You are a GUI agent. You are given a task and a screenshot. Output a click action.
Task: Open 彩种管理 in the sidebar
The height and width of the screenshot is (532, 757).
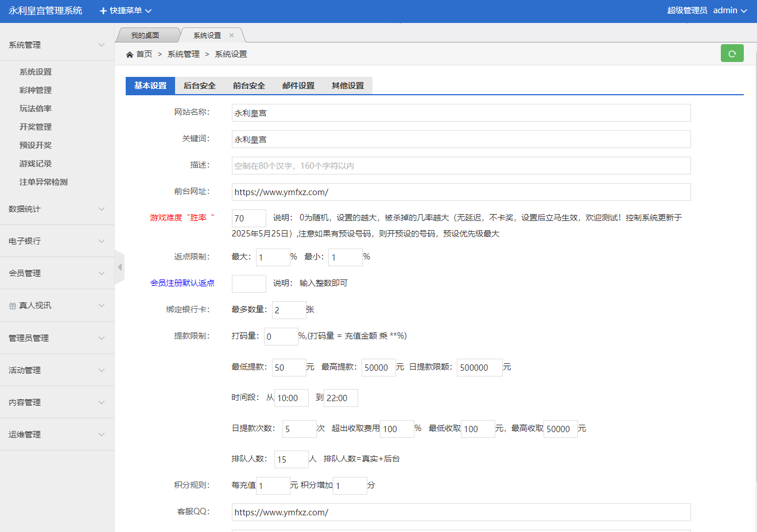(36, 90)
